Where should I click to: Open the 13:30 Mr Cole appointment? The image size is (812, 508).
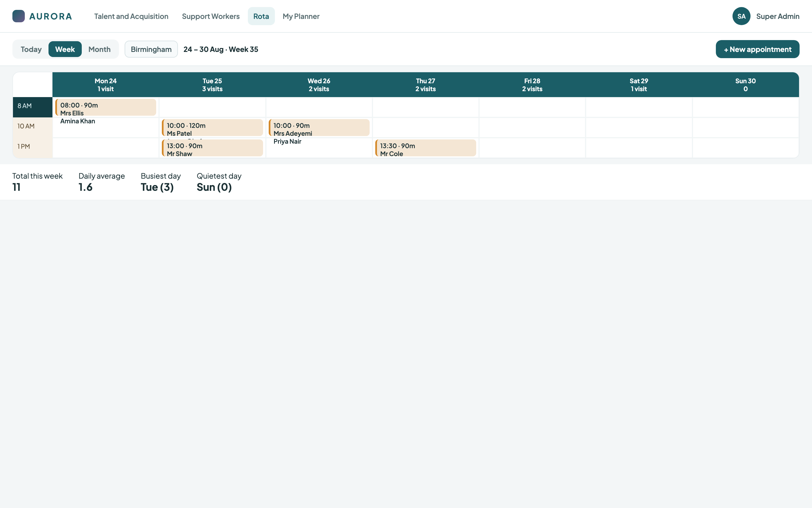[425, 148]
